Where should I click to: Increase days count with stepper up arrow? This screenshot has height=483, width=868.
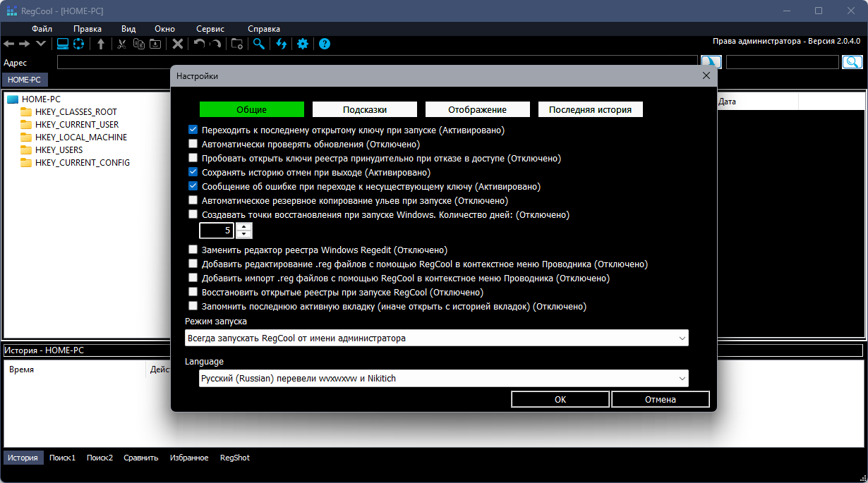(243, 226)
